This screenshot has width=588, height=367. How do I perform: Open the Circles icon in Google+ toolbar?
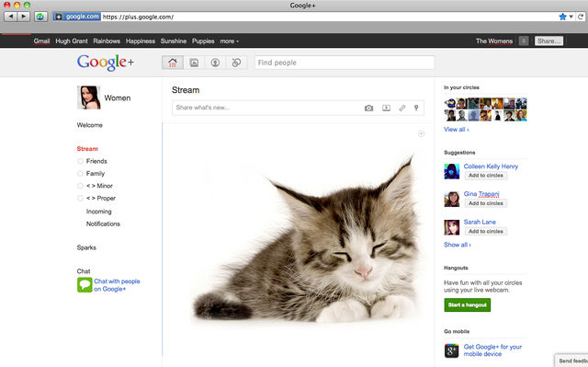pyautogui.click(x=237, y=63)
